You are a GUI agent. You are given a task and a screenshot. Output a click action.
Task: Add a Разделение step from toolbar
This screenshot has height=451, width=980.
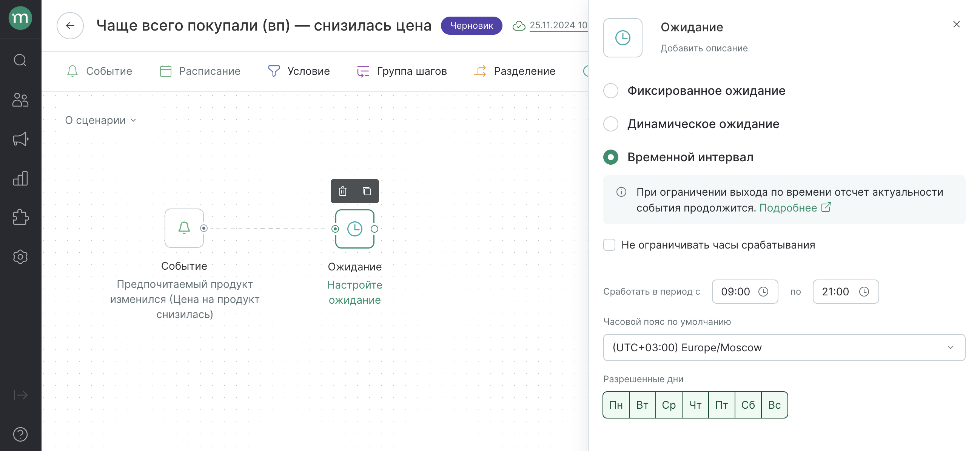point(514,71)
